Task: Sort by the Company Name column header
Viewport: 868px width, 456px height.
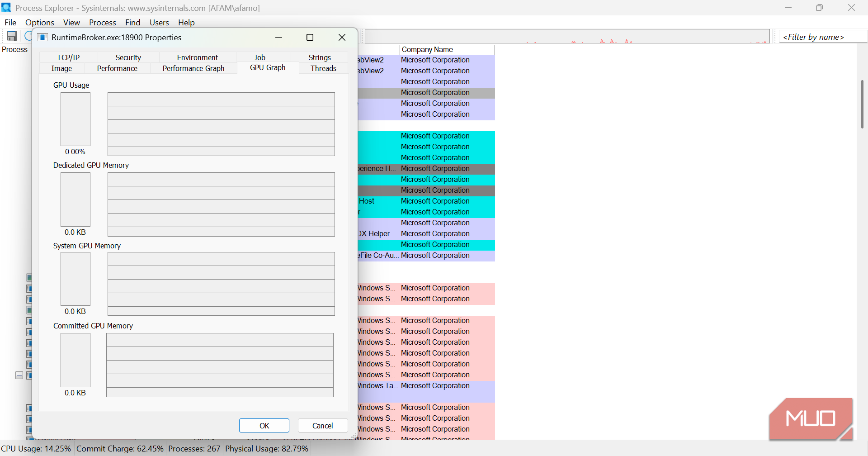Action: (447, 49)
